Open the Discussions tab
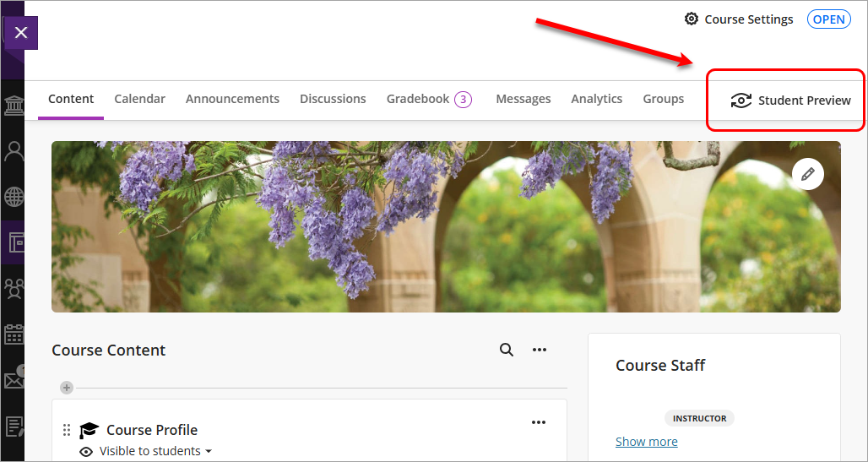Screen dimensions: 868x462 click(333, 99)
